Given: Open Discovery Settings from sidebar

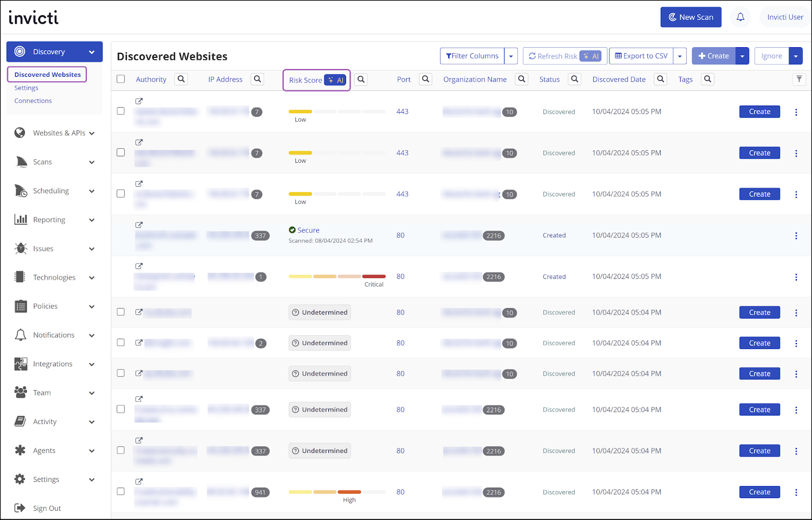Looking at the screenshot, I should [26, 87].
